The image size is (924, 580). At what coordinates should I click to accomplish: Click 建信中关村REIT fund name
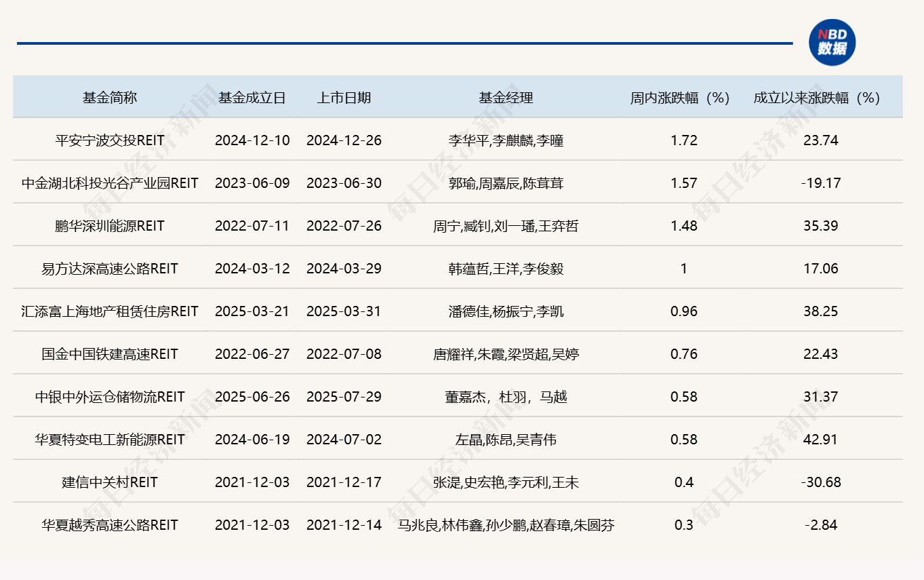110,482
